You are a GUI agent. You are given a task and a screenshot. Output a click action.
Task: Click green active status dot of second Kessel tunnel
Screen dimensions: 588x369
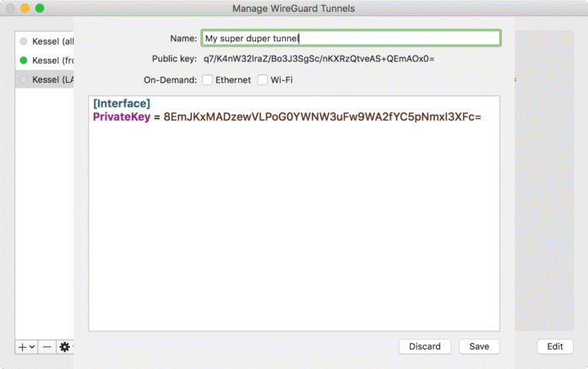[x=24, y=60]
